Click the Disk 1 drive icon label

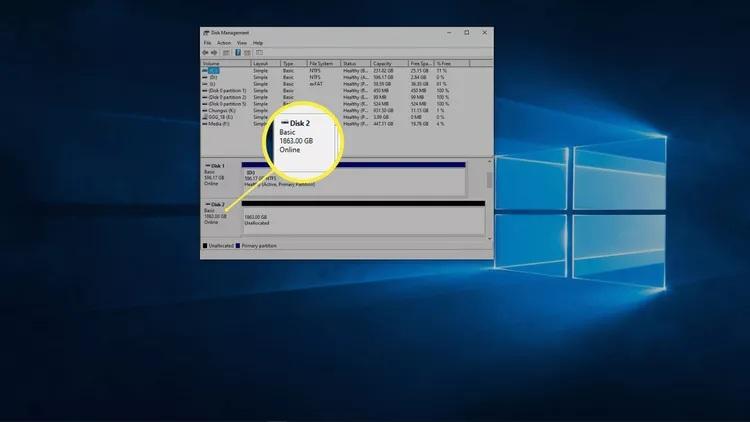215,165
